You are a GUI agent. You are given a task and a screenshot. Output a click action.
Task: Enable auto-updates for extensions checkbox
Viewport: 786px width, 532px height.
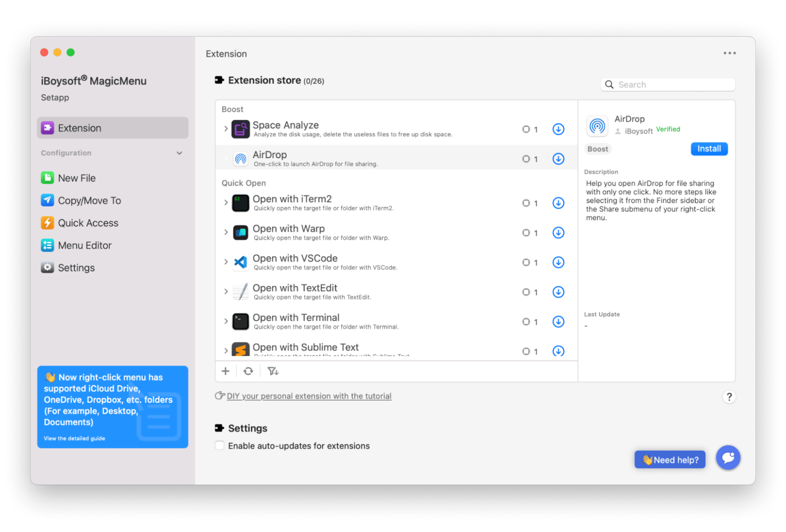pos(220,445)
